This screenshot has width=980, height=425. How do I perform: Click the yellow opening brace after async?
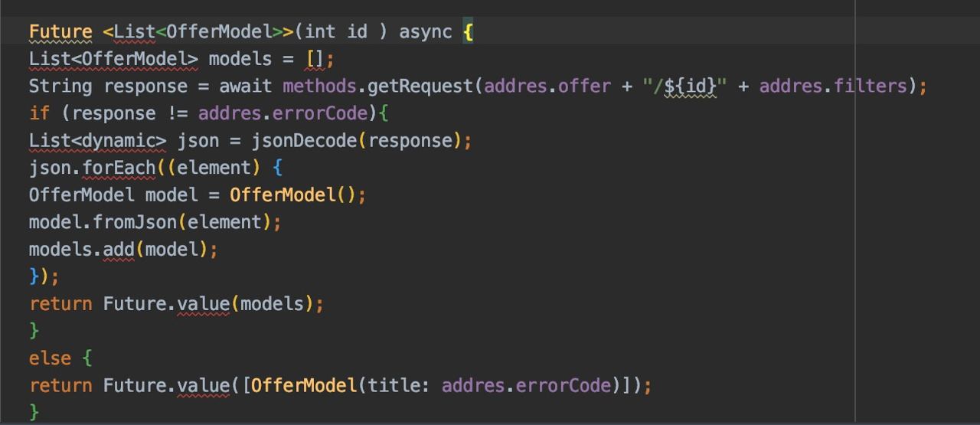click(x=468, y=33)
